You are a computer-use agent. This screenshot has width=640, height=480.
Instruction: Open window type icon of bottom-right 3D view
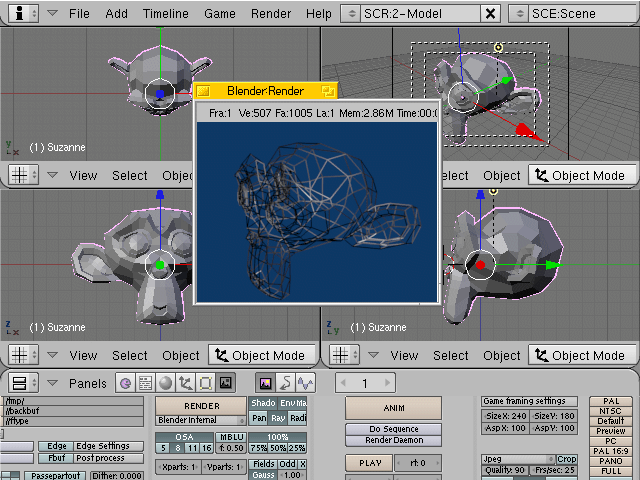344,355
